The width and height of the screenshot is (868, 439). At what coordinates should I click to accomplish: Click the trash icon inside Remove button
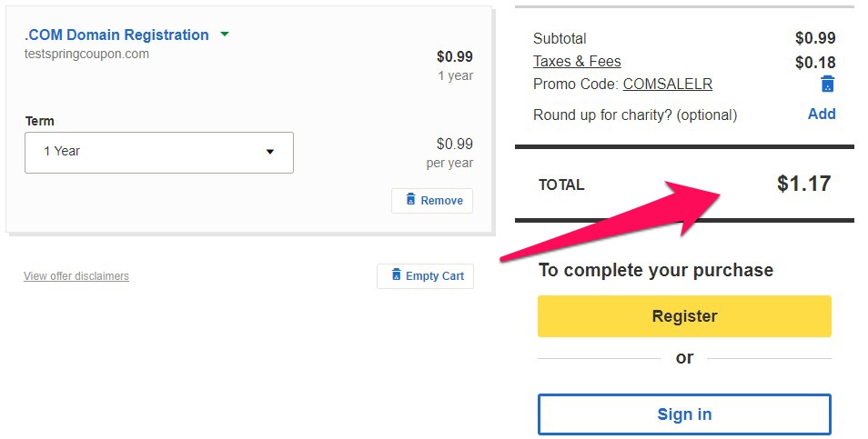pos(410,200)
